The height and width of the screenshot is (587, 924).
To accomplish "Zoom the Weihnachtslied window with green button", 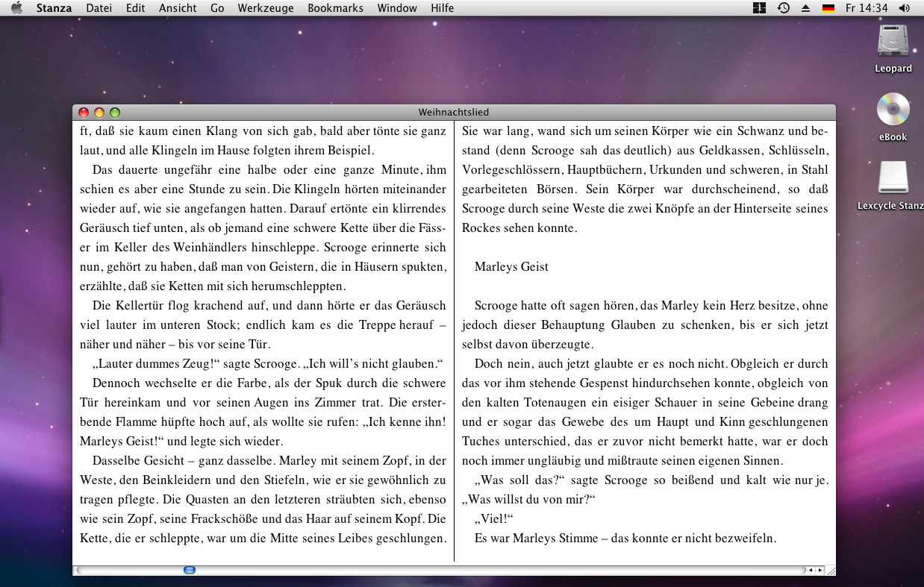I will click(x=115, y=113).
